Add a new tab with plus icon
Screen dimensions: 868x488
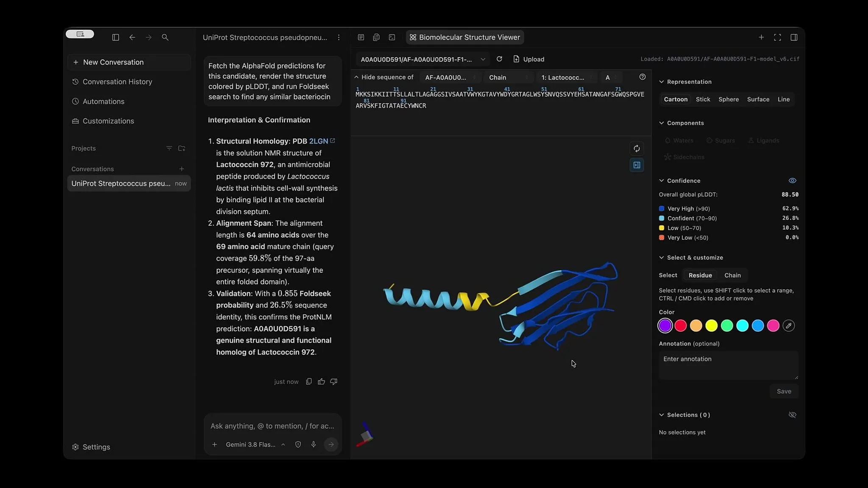(x=761, y=37)
